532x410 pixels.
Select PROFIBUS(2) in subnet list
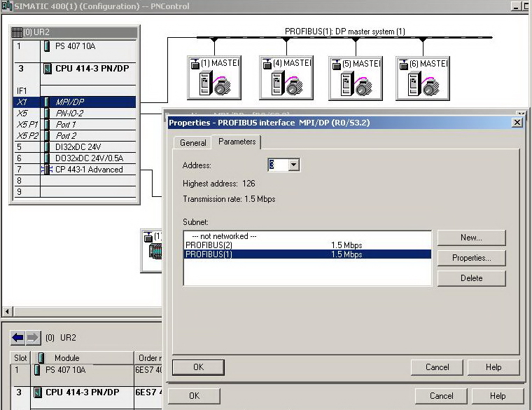[307, 245]
